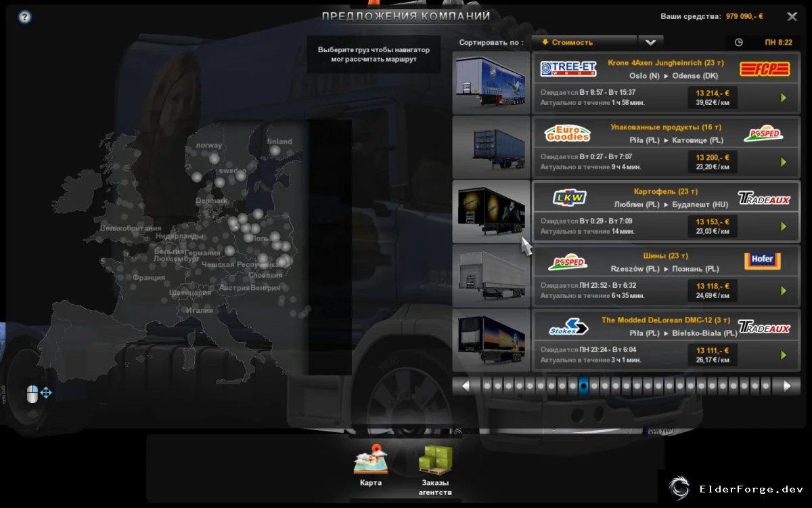Screen dimensions: 812x508
Task: Select Упакованные продукты trailer thumbnail
Action: click(491, 146)
